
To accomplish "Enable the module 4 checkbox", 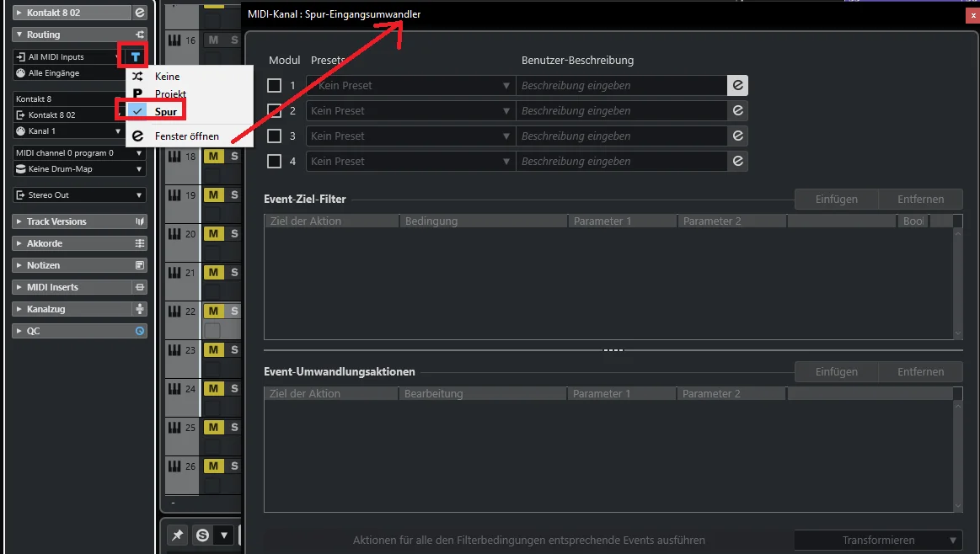I will [x=274, y=161].
